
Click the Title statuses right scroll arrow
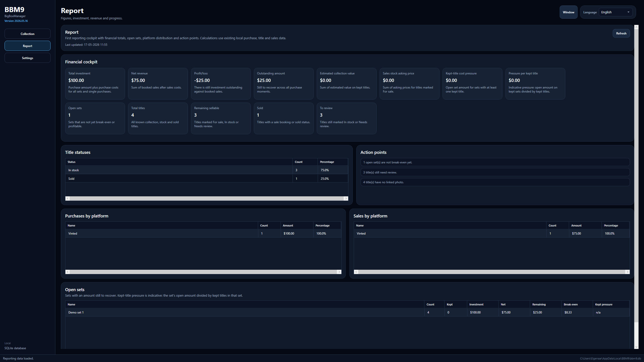click(346, 198)
